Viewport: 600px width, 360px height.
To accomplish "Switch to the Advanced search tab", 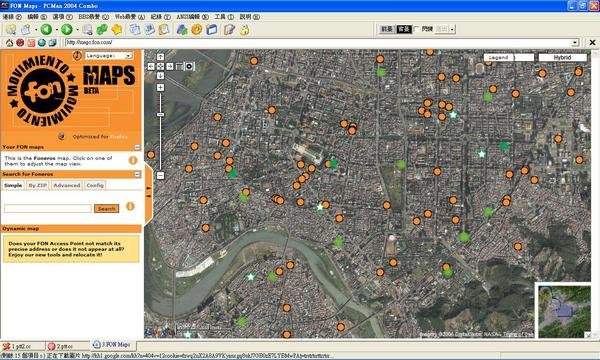I will click(x=67, y=185).
